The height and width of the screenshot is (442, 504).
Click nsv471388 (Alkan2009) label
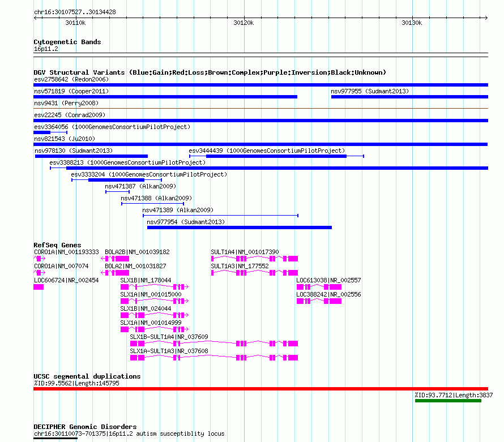(156, 198)
